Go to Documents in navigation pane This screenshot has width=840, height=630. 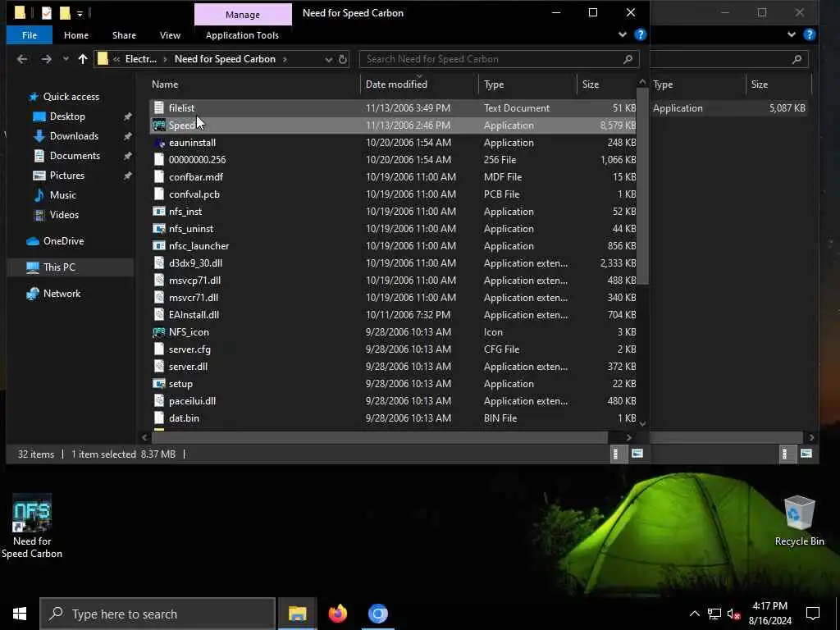[75, 156]
